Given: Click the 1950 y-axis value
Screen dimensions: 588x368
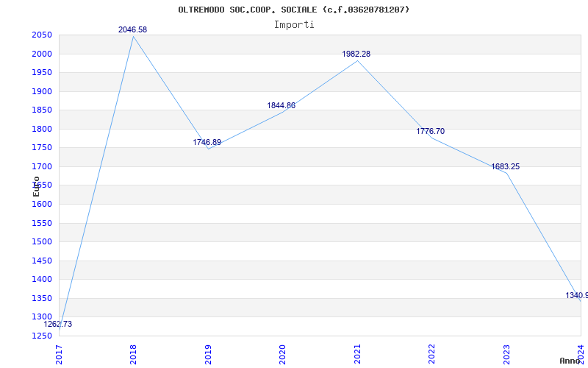Looking at the screenshot, I should (x=42, y=72).
